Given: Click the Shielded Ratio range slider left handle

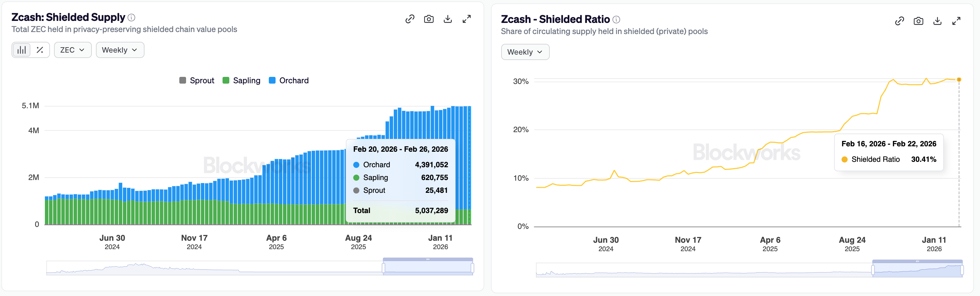Looking at the screenshot, I should (x=873, y=270).
